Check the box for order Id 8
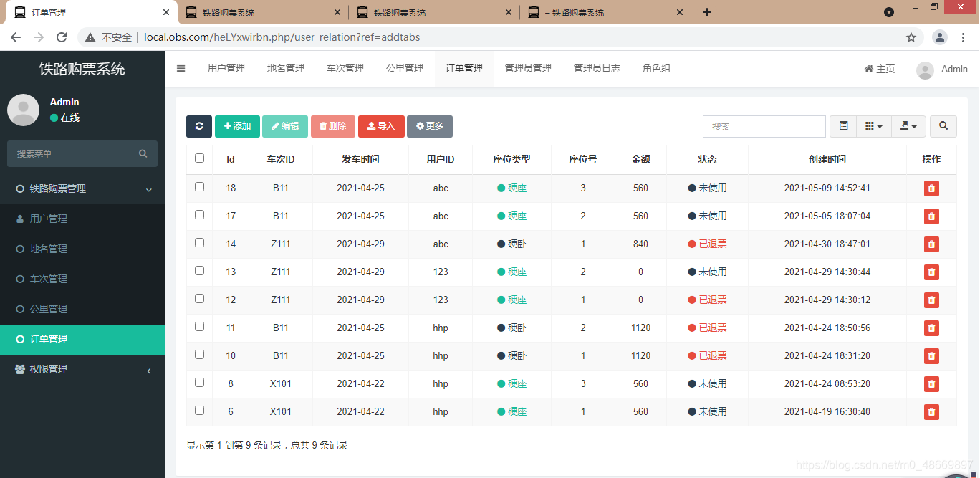This screenshot has height=478, width=980. point(199,382)
